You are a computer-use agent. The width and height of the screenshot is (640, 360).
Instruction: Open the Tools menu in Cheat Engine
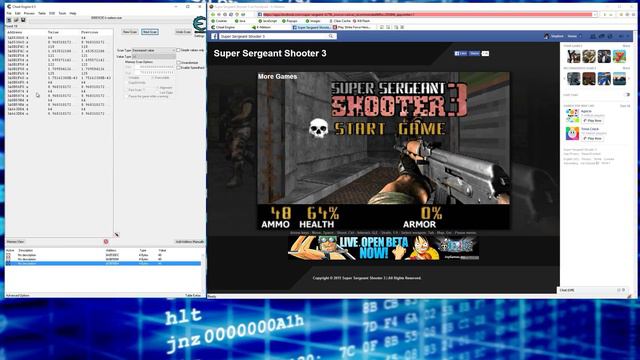pyautogui.click(x=62, y=13)
